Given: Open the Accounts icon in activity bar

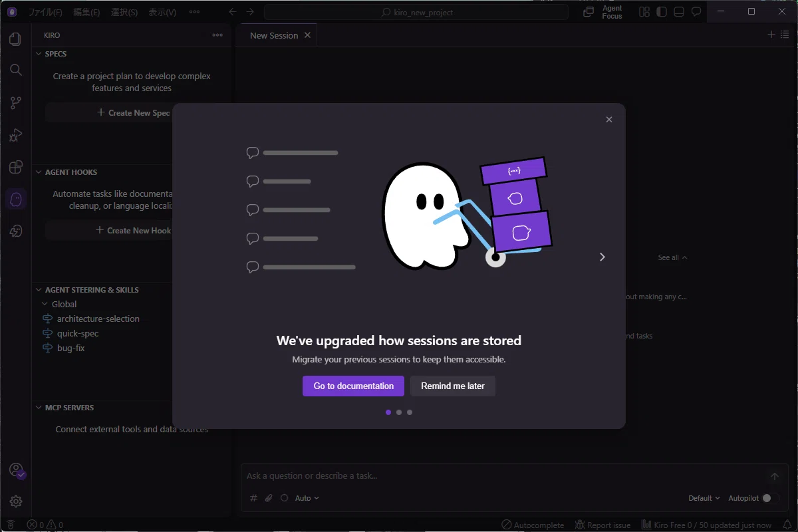Looking at the screenshot, I should [x=16, y=470].
